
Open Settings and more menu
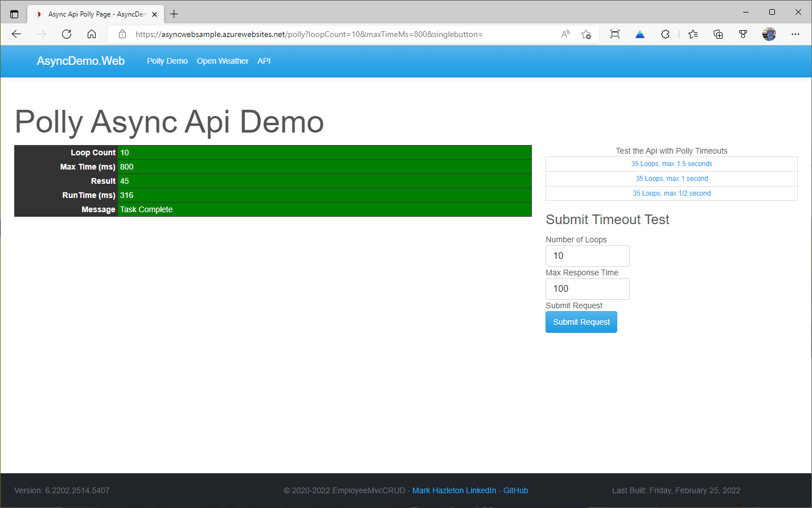795,34
